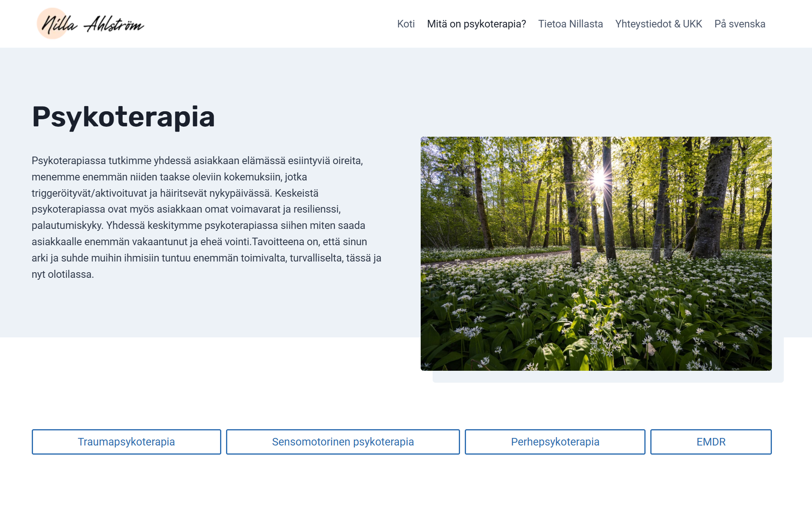Open the Traumapsykoterapia section button
The height and width of the screenshot is (519, 812).
click(x=126, y=442)
